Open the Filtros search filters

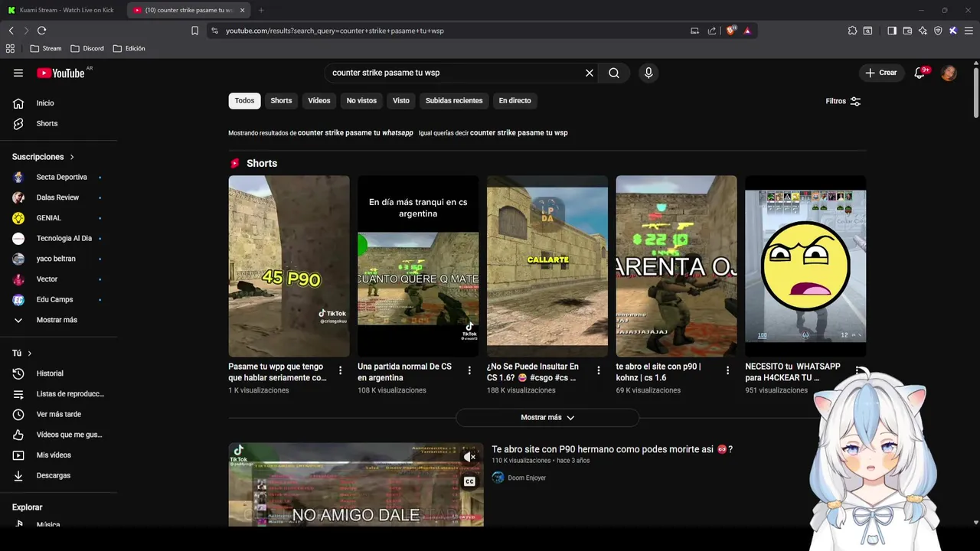(843, 101)
